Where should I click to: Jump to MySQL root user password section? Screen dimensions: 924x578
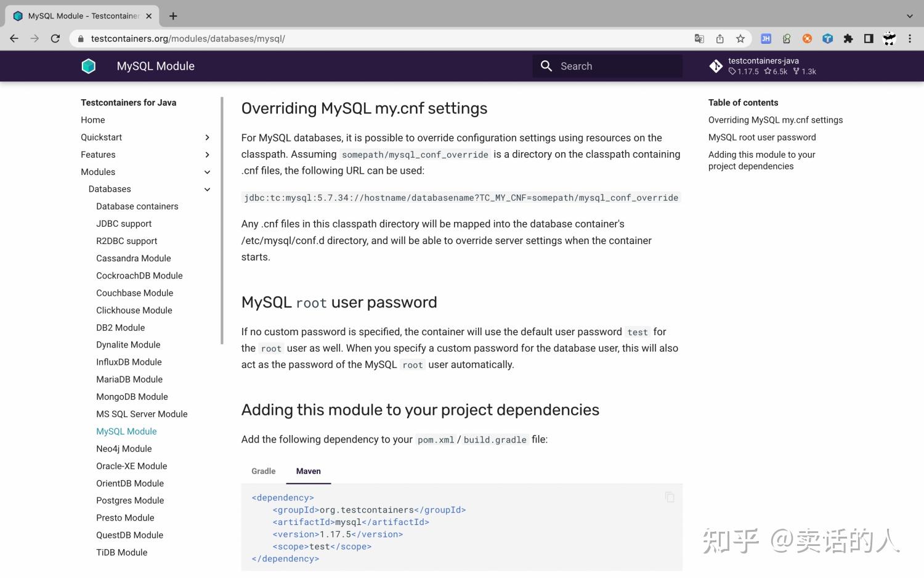(x=762, y=137)
